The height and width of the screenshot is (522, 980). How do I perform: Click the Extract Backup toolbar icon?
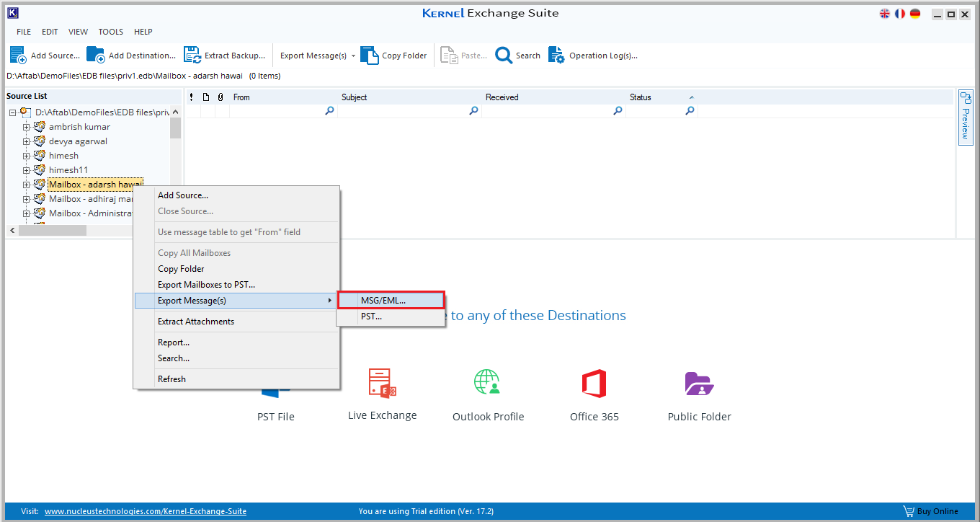[192, 55]
